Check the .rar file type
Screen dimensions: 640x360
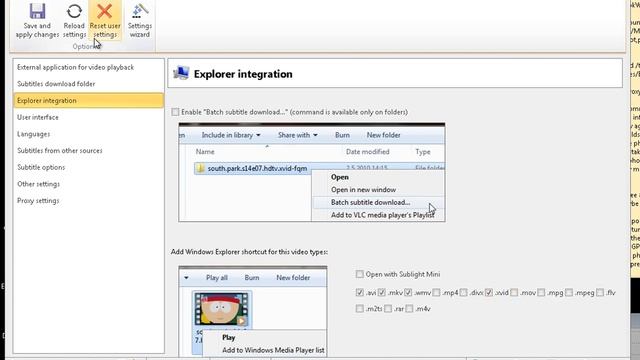click(x=388, y=309)
